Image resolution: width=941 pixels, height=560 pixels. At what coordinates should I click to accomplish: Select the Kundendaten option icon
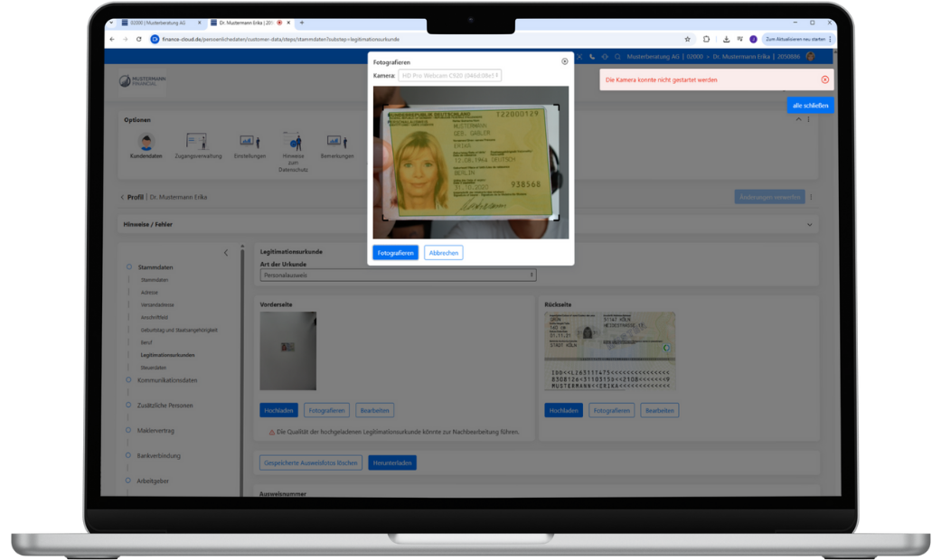click(x=146, y=143)
